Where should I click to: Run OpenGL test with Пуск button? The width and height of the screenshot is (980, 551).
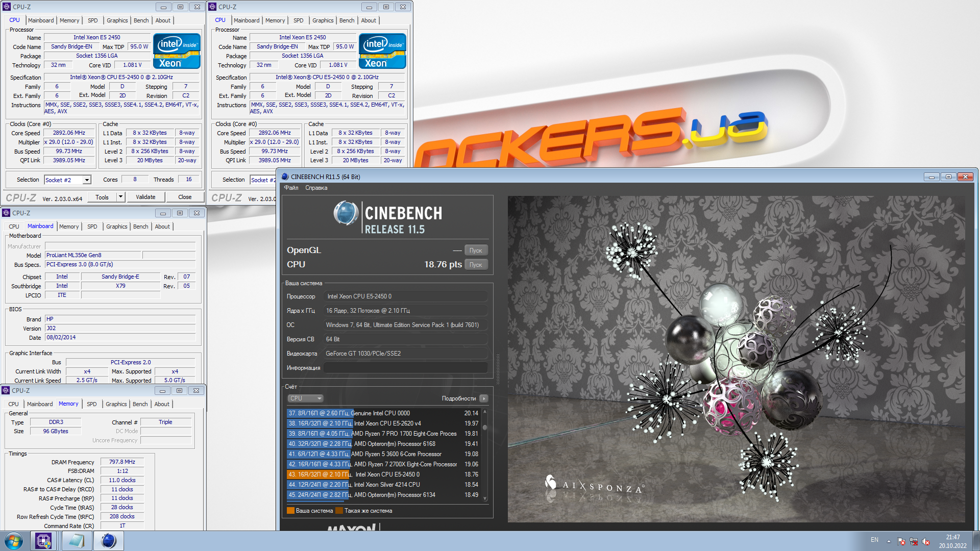pyautogui.click(x=476, y=251)
